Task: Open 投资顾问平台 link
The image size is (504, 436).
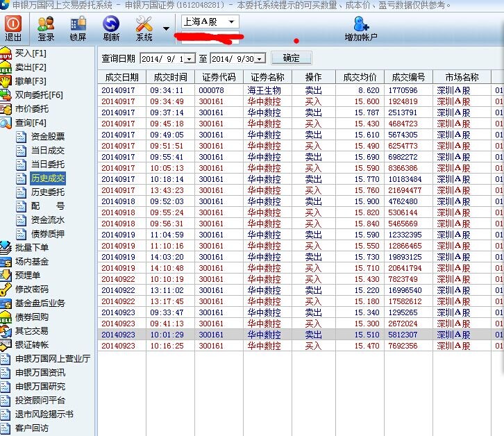Action: pos(40,401)
